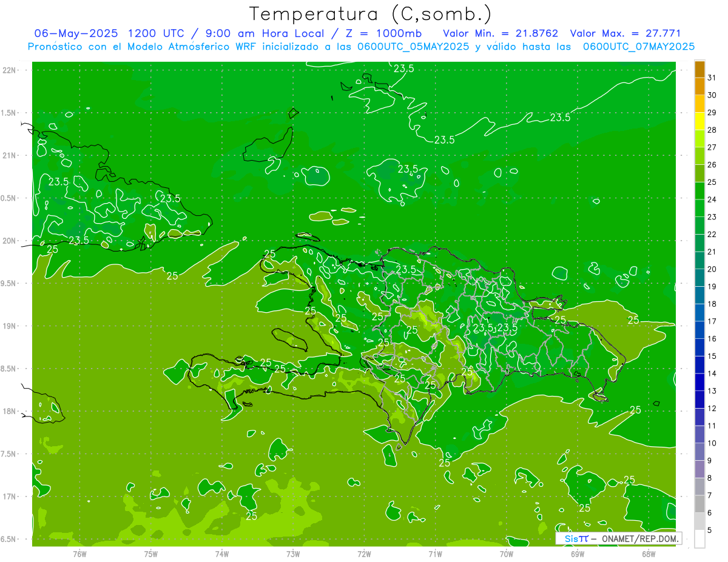Screen dimensions: 728x562
Task: Click the "19N" latitude axis label
Action: coord(9,326)
